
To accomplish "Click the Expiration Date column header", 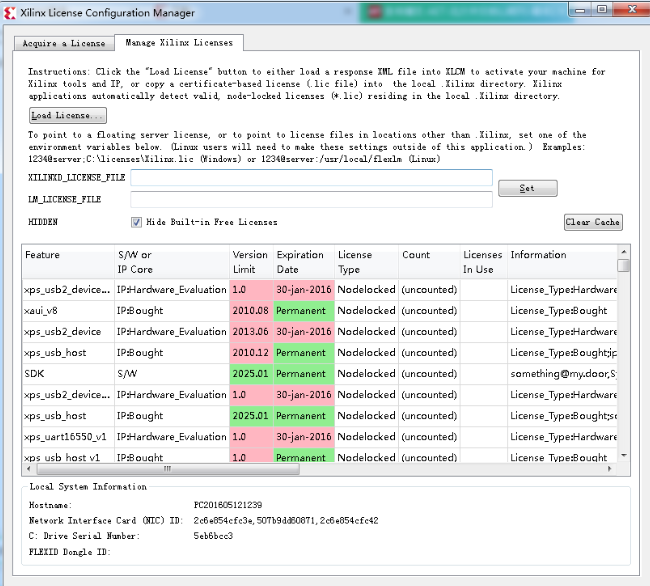I will (302, 260).
